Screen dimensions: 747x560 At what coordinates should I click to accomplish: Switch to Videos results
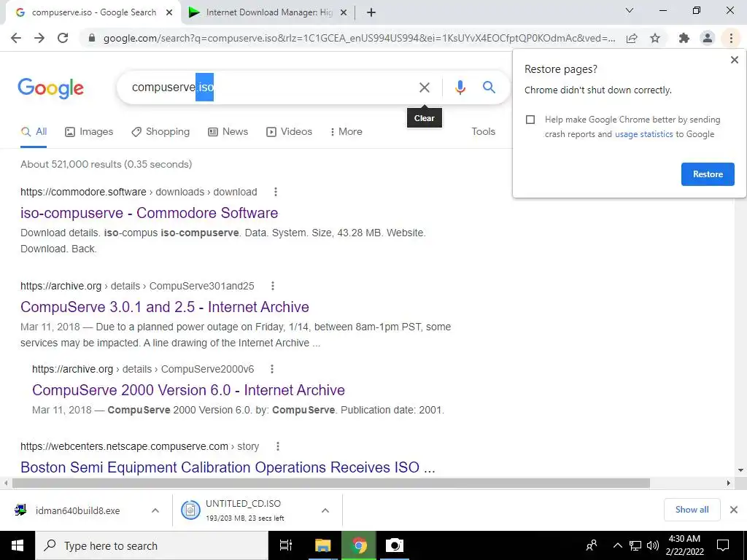click(289, 132)
